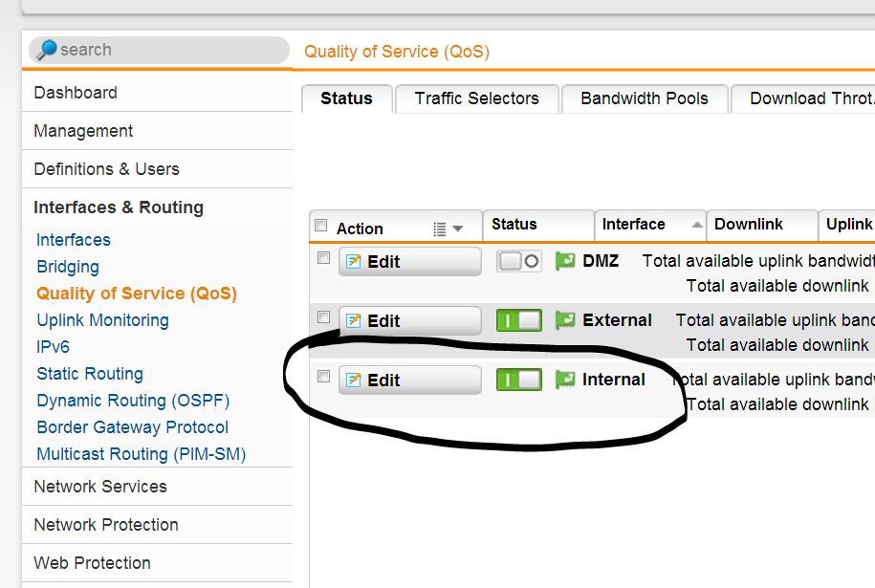Disable QoS toggle for External interface
Image resolution: width=875 pixels, height=588 pixels.
(519, 321)
